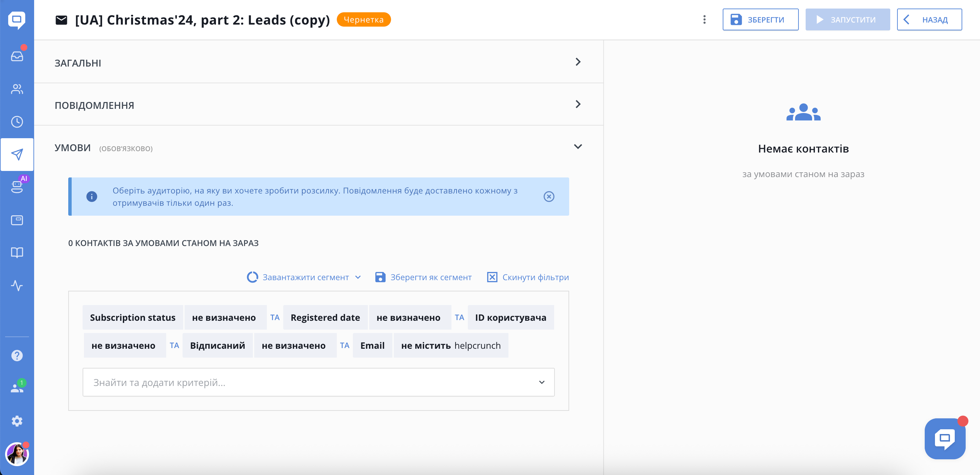980x475 pixels.
Task: Open the AI chatbot section
Action: (17, 187)
